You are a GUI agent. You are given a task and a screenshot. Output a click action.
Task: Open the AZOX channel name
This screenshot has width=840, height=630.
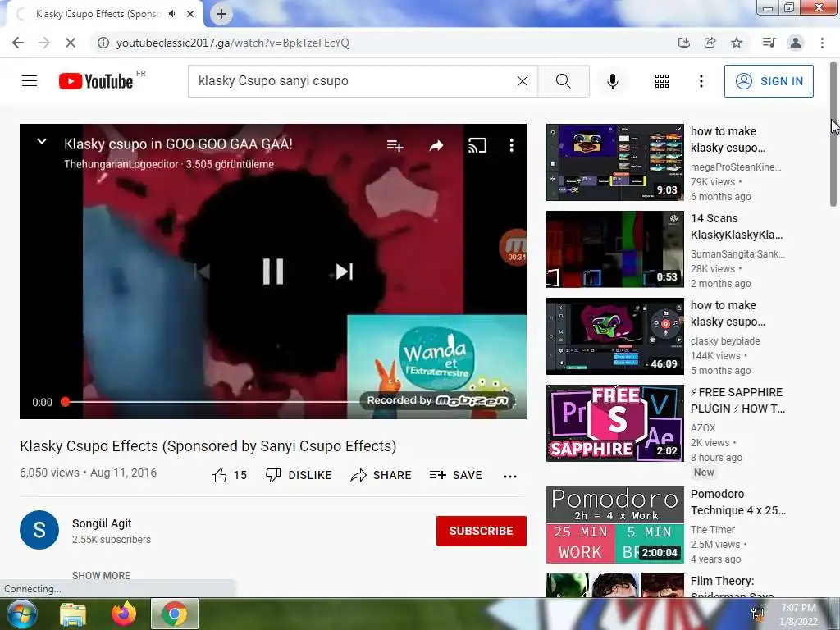(703, 428)
